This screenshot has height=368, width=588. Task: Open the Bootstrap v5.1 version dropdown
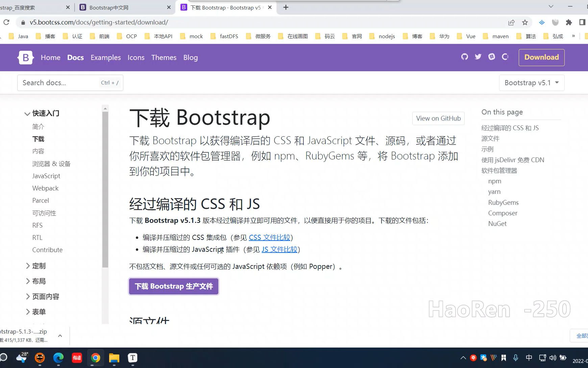pyautogui.click(x=532, y=83)
